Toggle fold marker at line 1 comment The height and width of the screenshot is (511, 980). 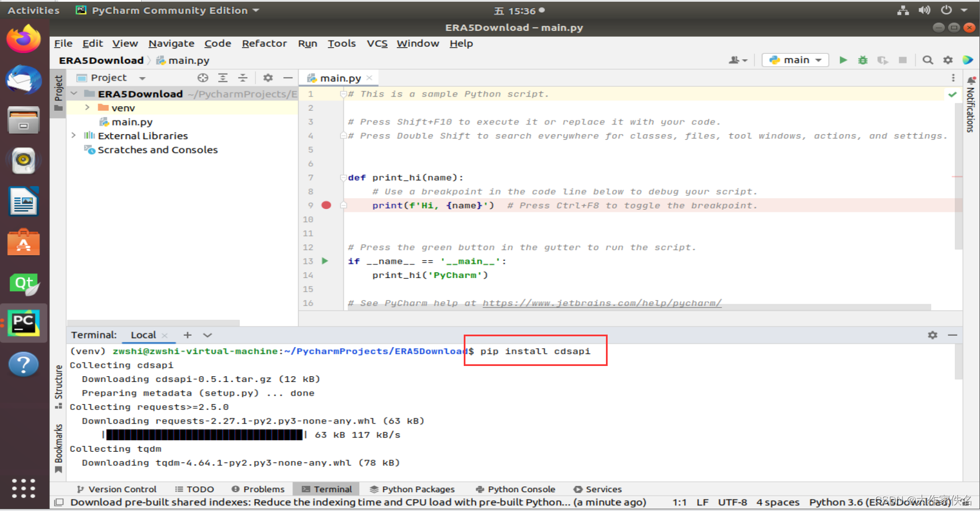click(x=343, y=94)
